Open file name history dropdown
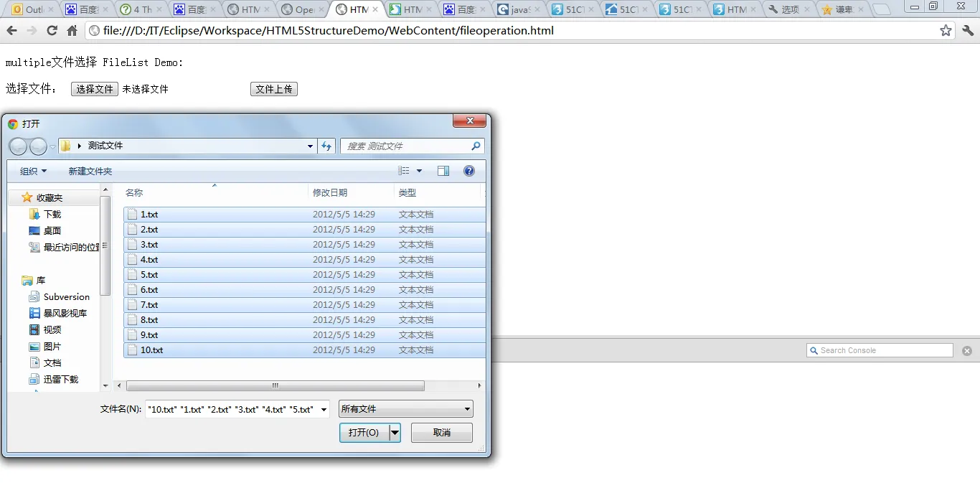 324,409
